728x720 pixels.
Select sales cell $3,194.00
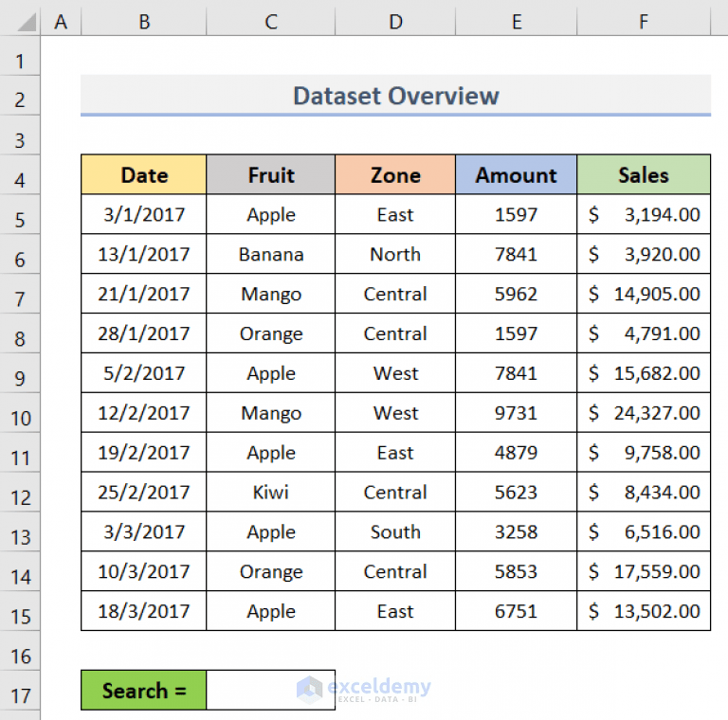pos(644,214)
